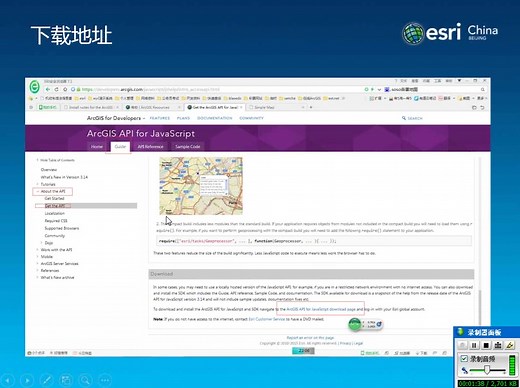
Task: Follow the ArcGIS API for JavaScript download page link
Action: 321,309
